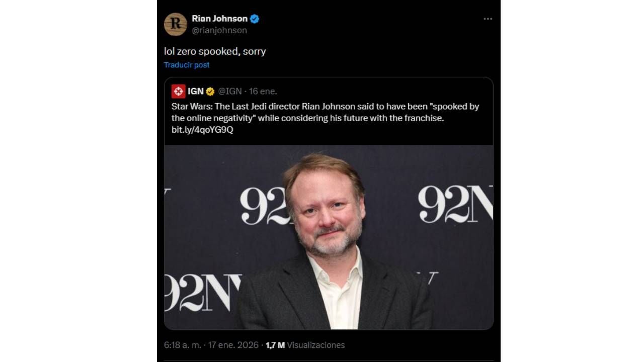The height and width of the screenshot is (362, 644).
Task: Click the @rianjohnson handle
Action: pos(219,30)
